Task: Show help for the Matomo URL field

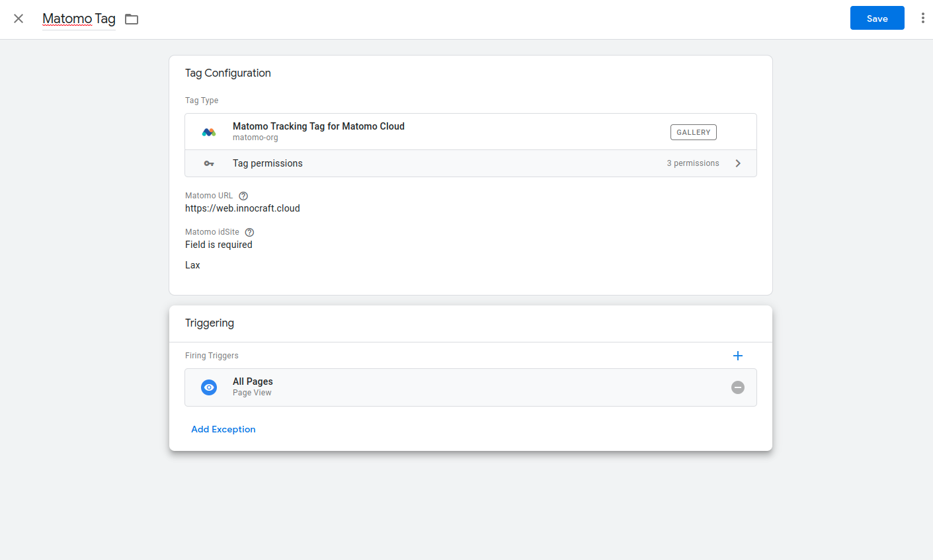Action: point(243,196)
